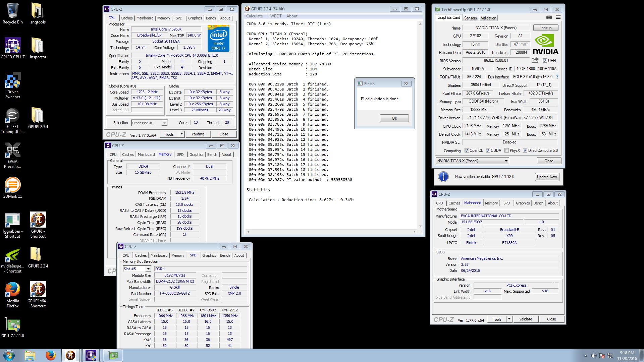This screenshot has width=644, height=362.
Task: Show hidden tray icons arrow
Action: [x=586, y=356]
